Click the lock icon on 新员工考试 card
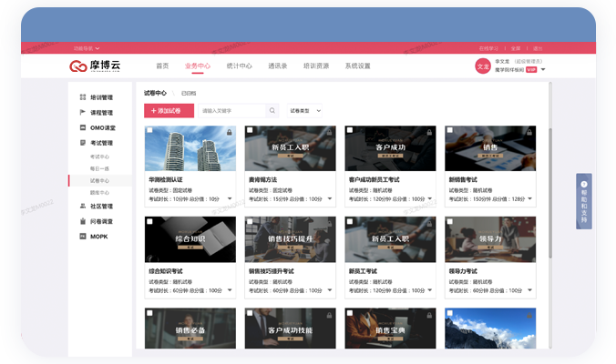 429,224
